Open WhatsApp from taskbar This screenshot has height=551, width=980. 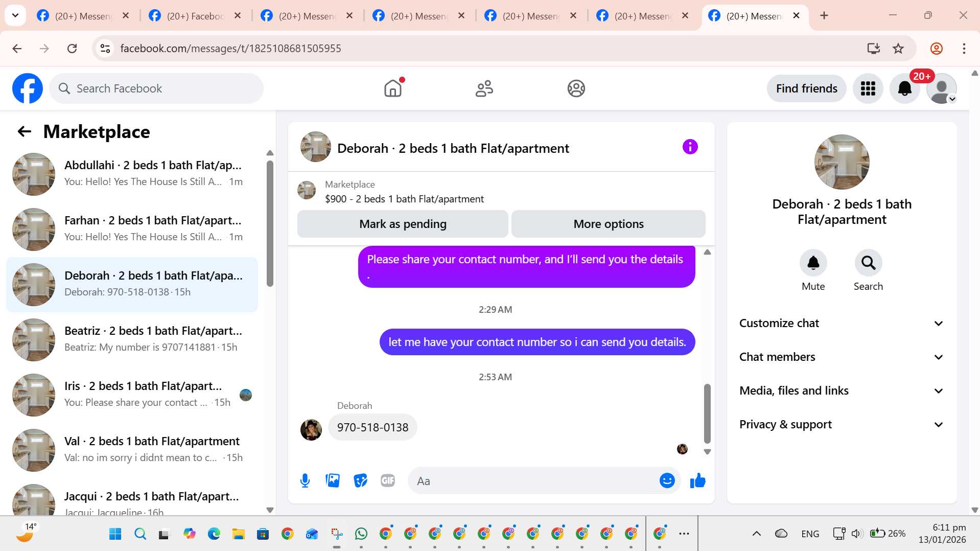click(x=361, y=534)
